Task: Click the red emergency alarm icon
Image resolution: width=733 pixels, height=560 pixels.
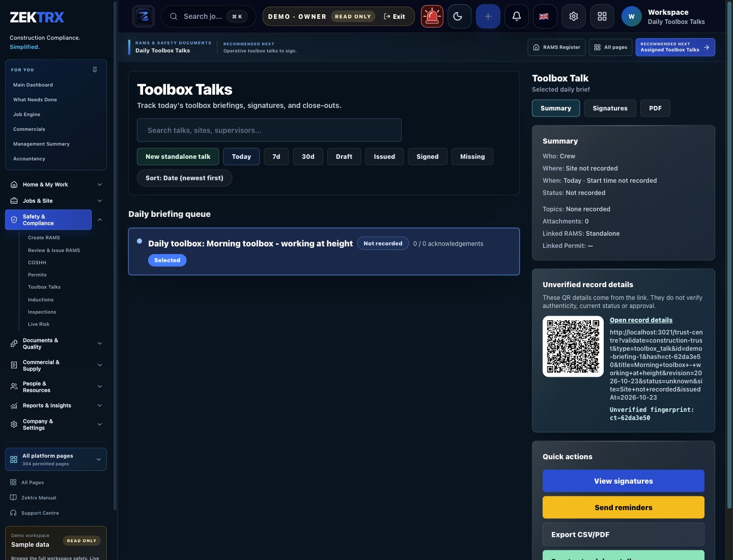Action: pos(432,16)
